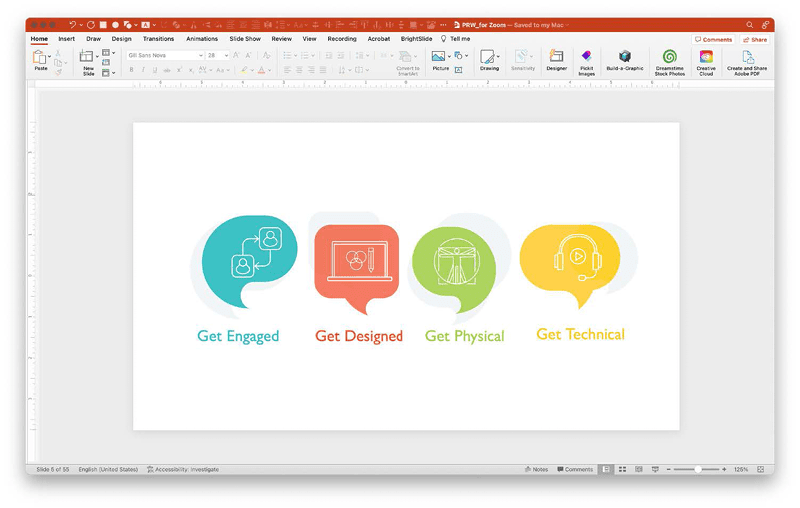Clear all text formatting

coord(266,55)
